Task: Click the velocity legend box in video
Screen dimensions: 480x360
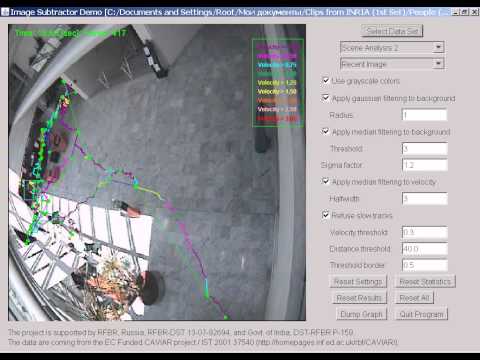Action: (278, 83)
